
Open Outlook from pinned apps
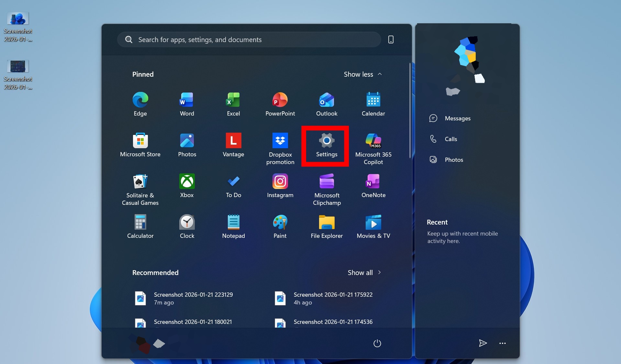[x=327, y=104]
